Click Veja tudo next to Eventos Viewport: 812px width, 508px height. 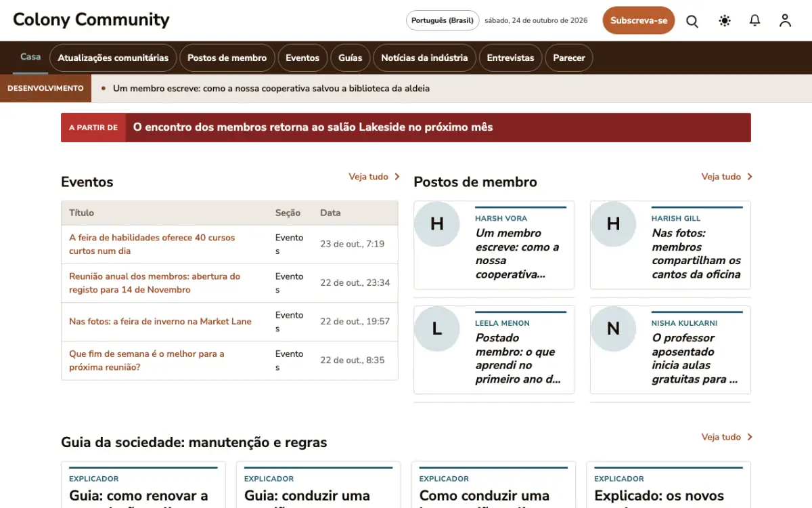click(x=369, y=177)
